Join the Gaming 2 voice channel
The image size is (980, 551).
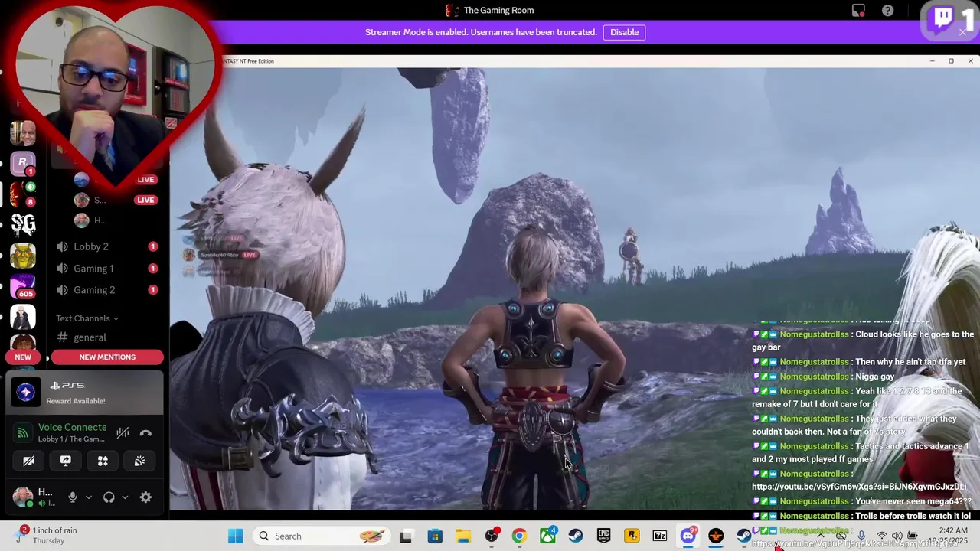107,290
